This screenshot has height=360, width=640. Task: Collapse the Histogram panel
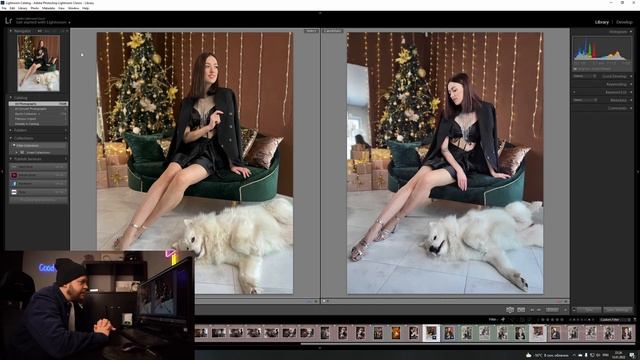point(631,31)
